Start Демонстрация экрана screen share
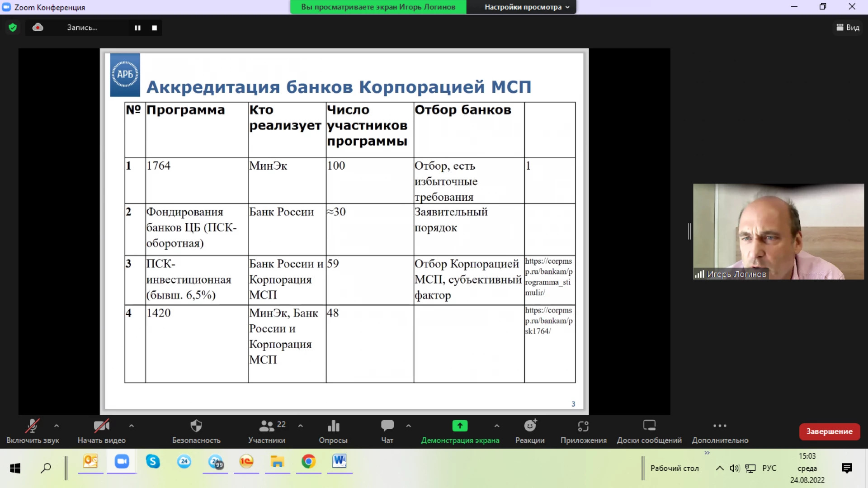This screenshot has width=868, height=488. point(460,431)
